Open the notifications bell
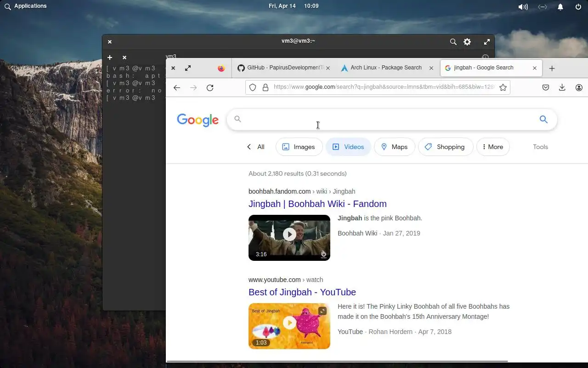This screenshot has height=368, width=588. pyautogui.click(x=560, y=6)
